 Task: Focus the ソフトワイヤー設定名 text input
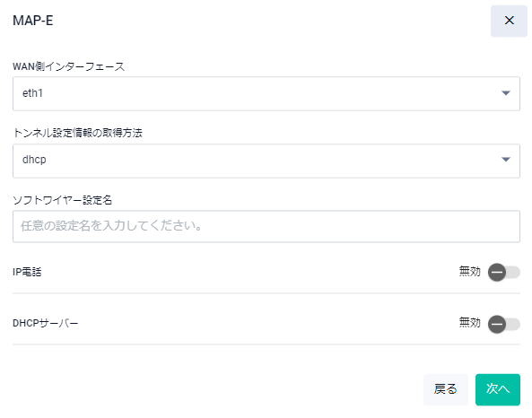click(266, 226)
